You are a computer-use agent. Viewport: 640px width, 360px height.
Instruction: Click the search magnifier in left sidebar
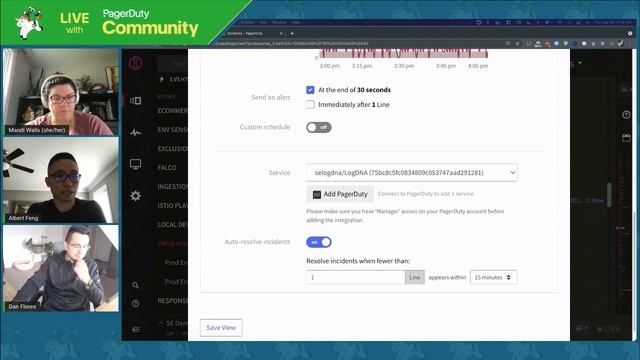[136, 285]
